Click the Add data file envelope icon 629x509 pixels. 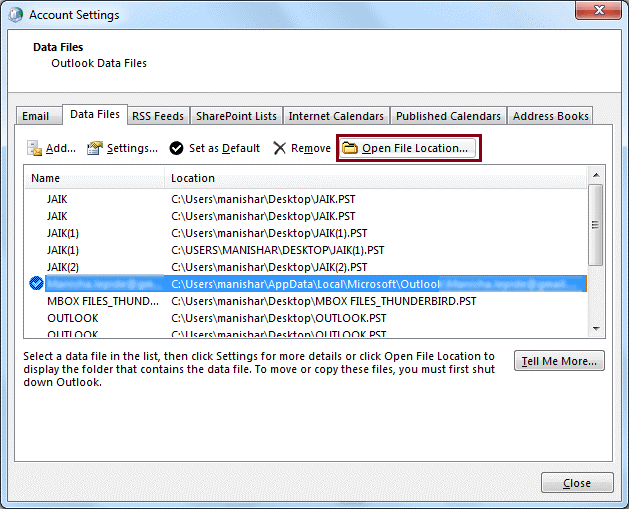coord(34,148)
